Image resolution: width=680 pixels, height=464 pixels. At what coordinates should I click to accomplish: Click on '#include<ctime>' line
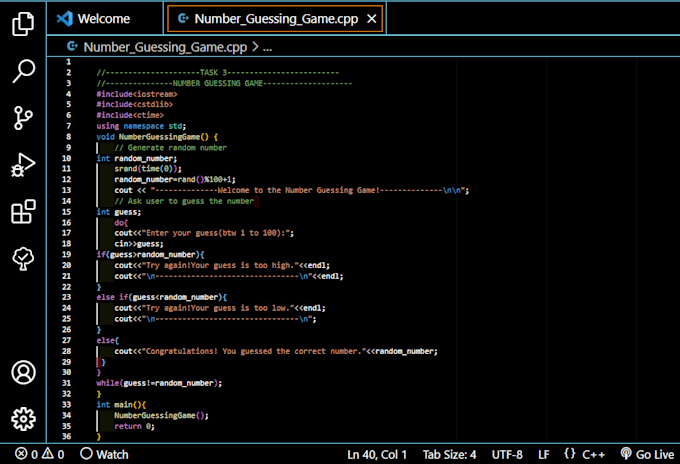point(130,115)
